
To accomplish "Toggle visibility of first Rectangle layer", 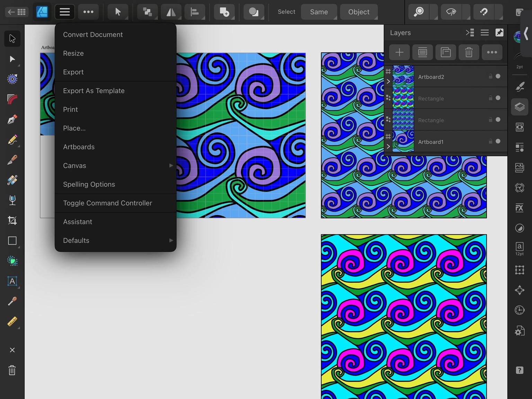I will (x=498, y=98).
